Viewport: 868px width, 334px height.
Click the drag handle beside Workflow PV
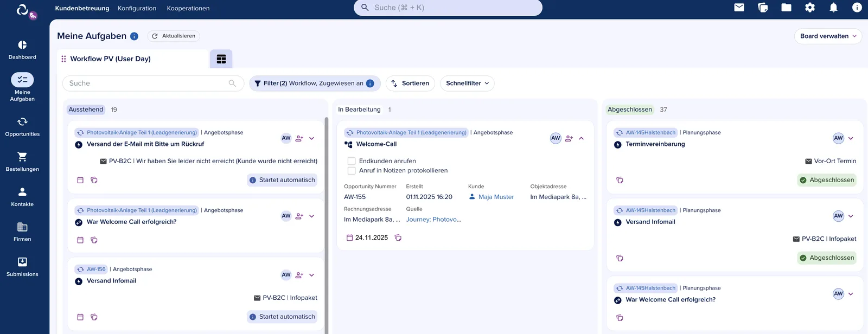pos(63,59)
